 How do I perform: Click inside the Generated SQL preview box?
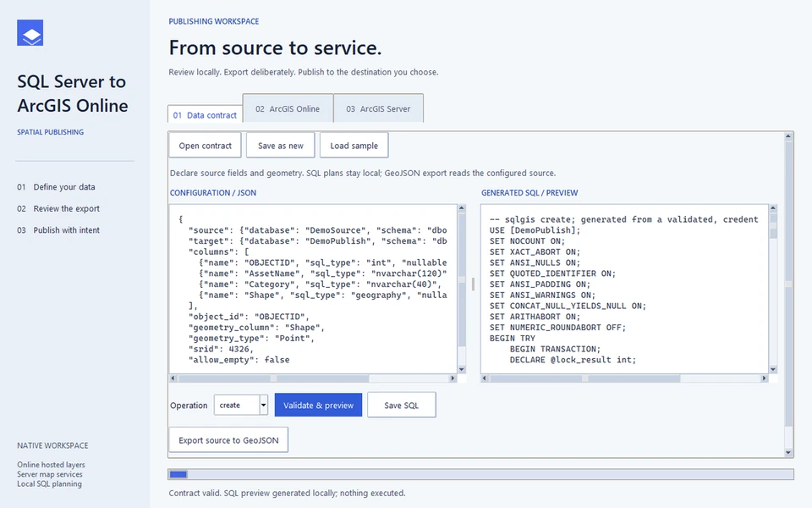coord(624,289)
